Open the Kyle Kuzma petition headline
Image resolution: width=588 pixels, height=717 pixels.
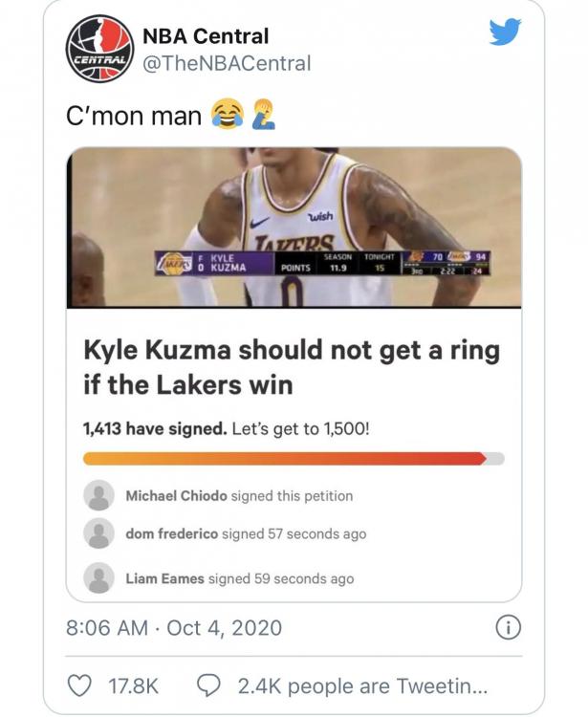[x=291, y=368]
